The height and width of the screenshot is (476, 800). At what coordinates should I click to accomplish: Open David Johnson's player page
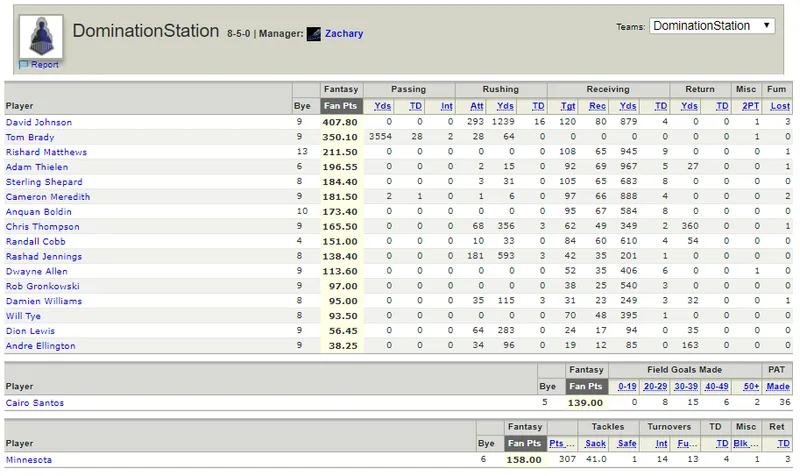[x=39, y=122]
